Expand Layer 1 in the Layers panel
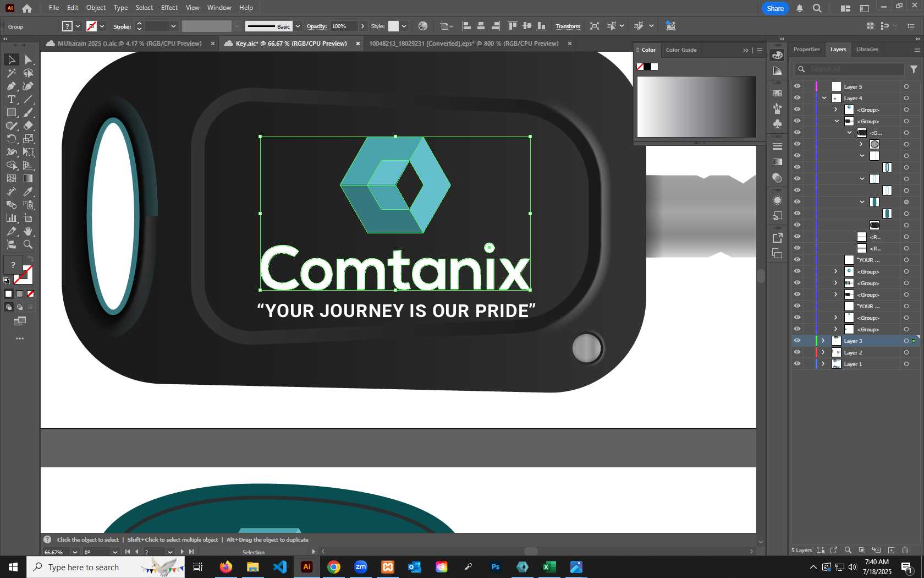 click(823, 364)
